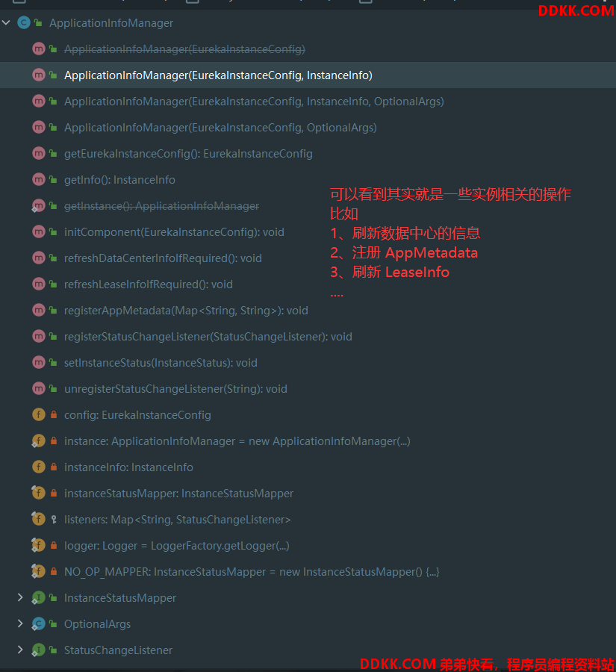Expand the OptionalArgs node
This screenshot has width=616, height=672.
click(19, 623)
